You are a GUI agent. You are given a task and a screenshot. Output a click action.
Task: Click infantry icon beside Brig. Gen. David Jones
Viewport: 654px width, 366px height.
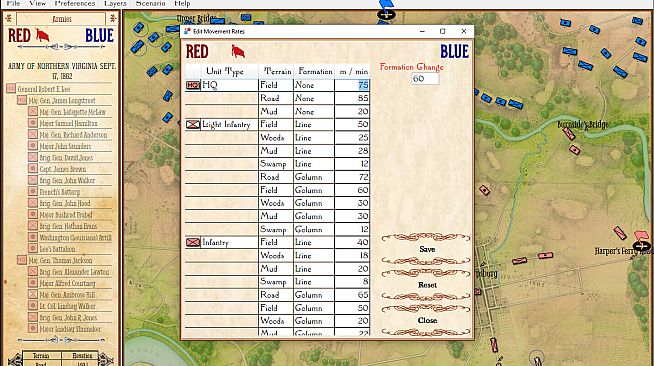[x=33, y=157]
